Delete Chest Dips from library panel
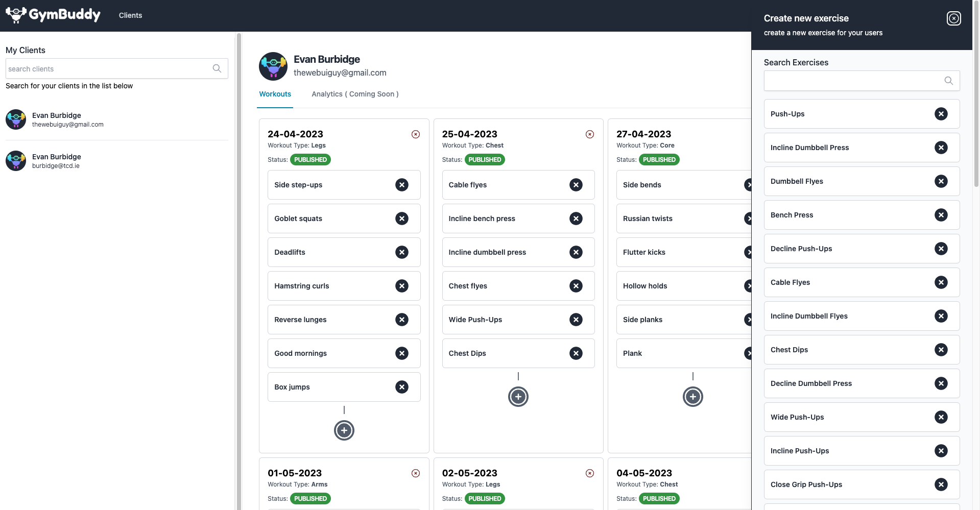This screenshot has height=510, width=980. pos(941,350)
